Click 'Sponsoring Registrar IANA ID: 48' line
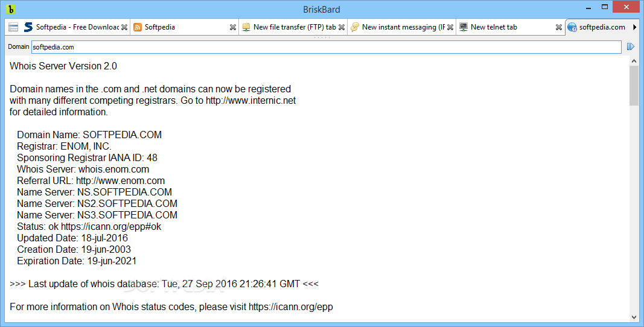644x327 pixels. (x=87, y=157)
